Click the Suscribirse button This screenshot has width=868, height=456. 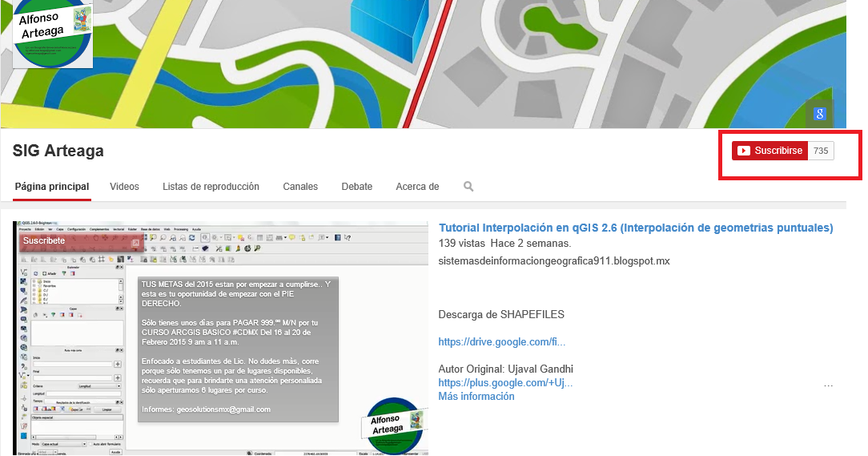pos(770,151)
